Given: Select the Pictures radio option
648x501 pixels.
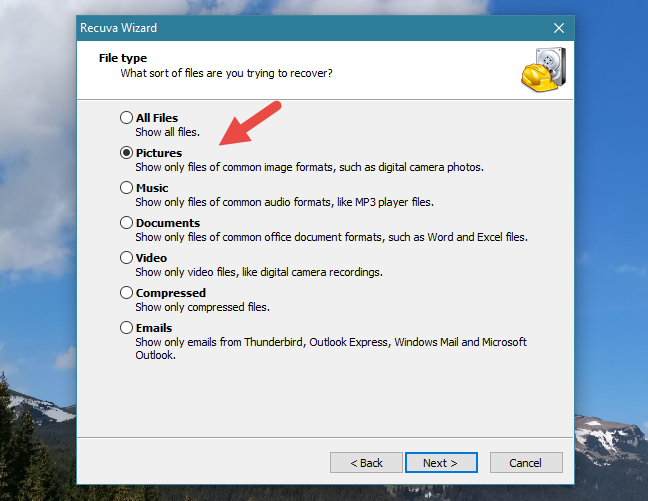Looking at the screenshot, I should click(126, 153).
